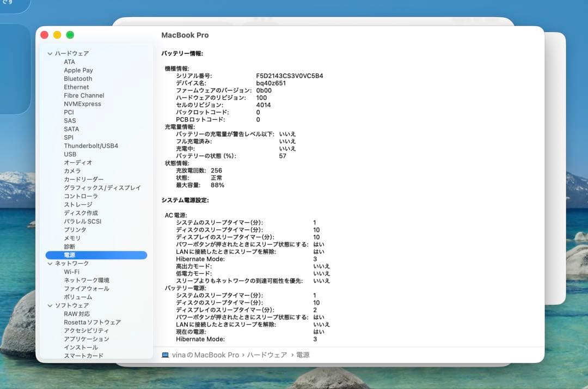Open Thunderbolt/USB4 hardware entry

tap(91, 146)
